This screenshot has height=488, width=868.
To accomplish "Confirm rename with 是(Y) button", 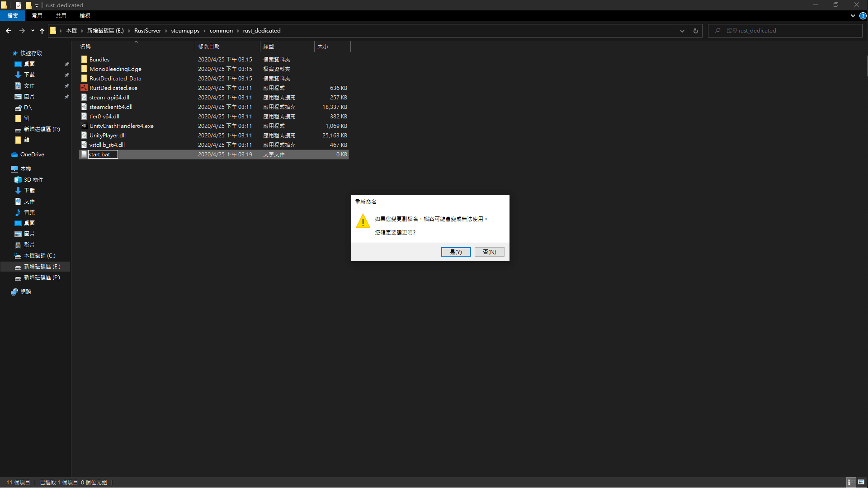I will click(456, 252).
